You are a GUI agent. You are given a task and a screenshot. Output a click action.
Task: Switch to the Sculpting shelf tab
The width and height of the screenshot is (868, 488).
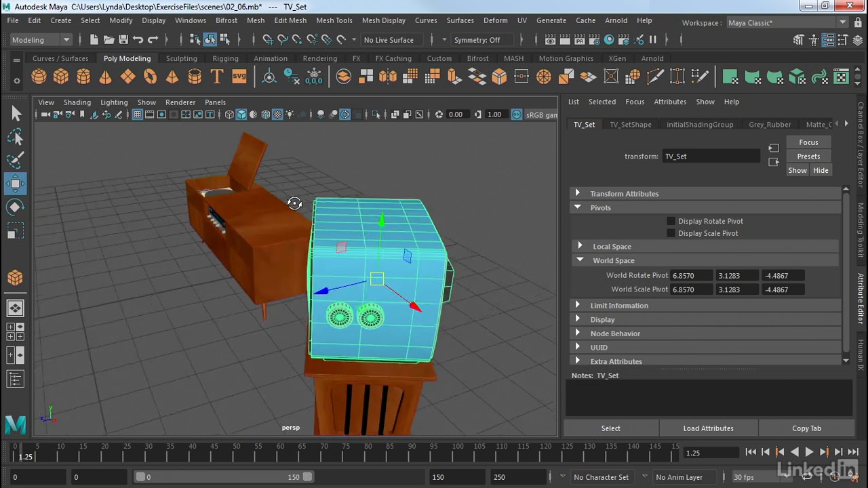pos(182,58)
